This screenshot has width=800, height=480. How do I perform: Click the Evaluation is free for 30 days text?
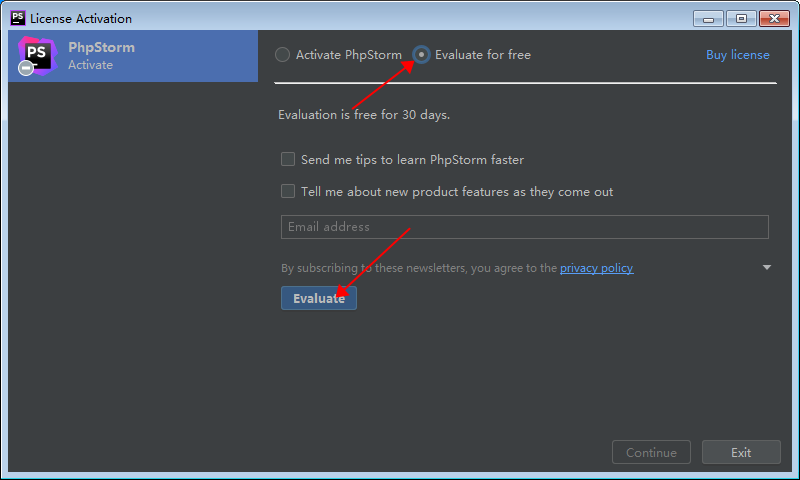[364, 115]
